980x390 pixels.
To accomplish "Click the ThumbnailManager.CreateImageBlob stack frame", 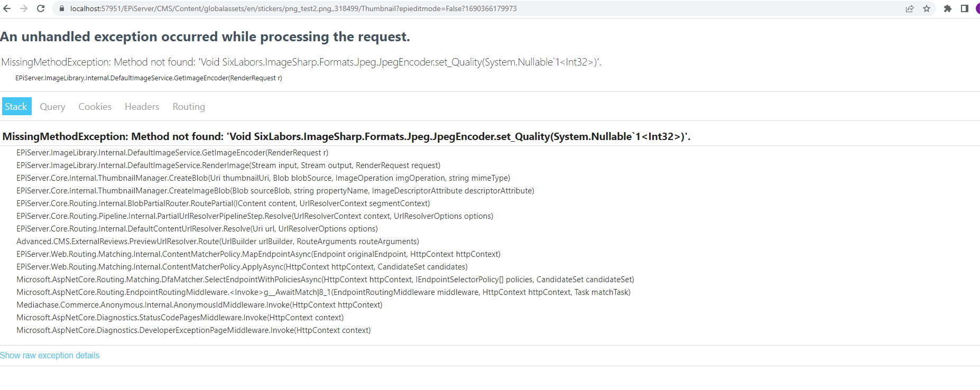I will (275, 191).
